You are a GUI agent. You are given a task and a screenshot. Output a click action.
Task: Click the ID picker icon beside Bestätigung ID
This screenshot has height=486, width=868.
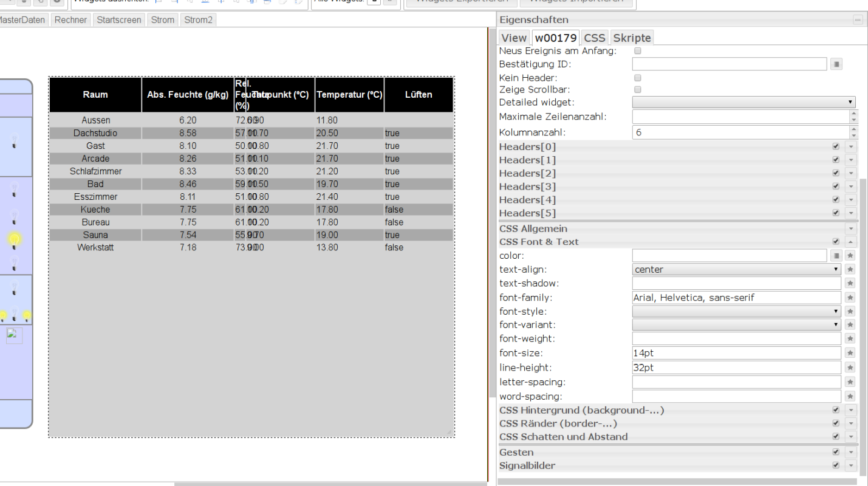pyautogui.click(x=836, y=64)
